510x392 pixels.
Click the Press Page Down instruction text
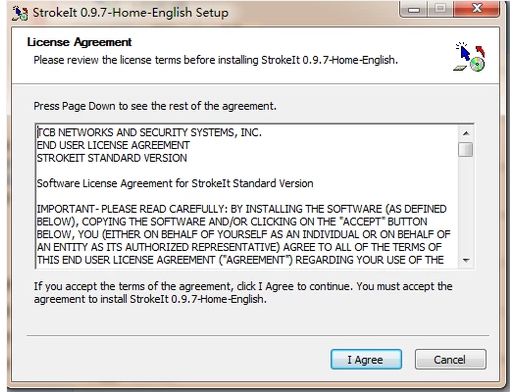pyautogui.click(x=155, y=106)
